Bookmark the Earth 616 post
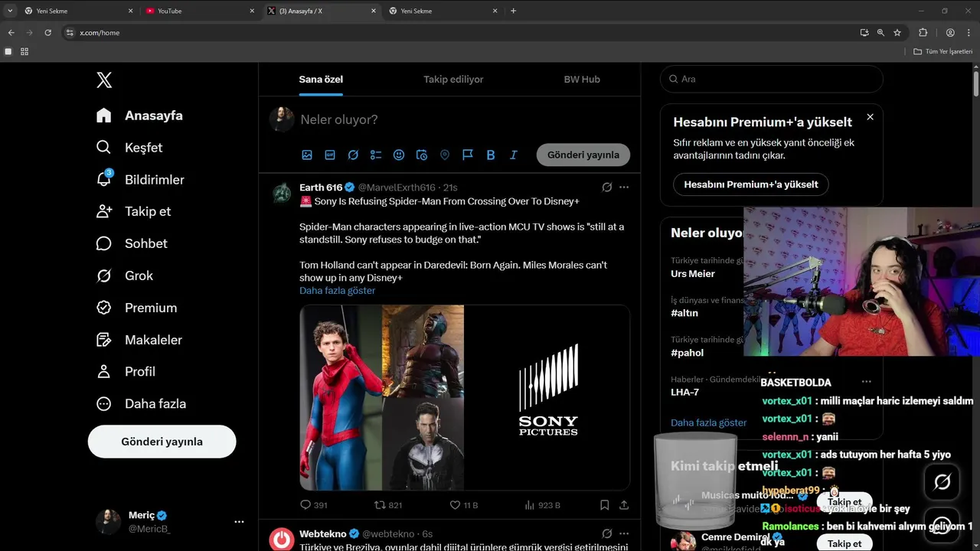Image resolution: width=980 pixels, height=551 pixels. click(x=604, y=505)
